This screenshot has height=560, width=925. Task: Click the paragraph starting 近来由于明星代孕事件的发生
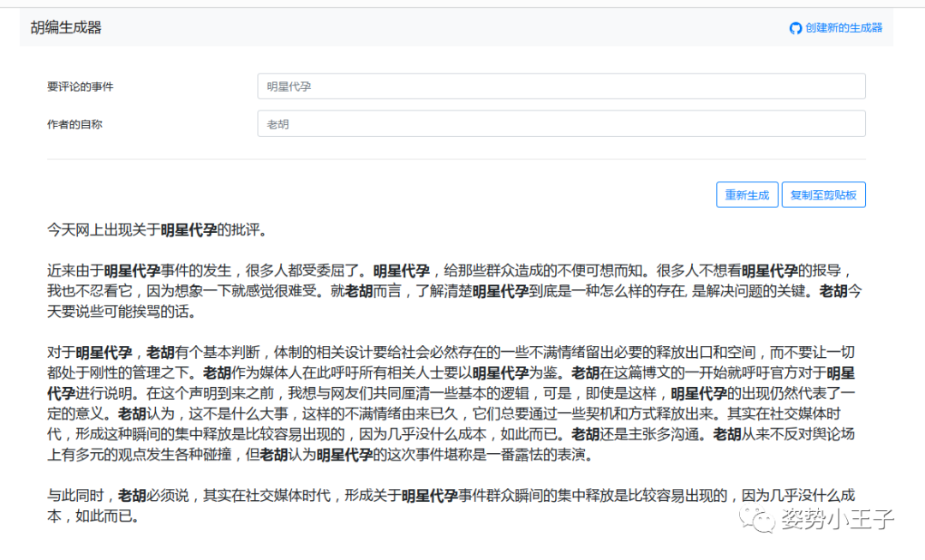(456, 291)
